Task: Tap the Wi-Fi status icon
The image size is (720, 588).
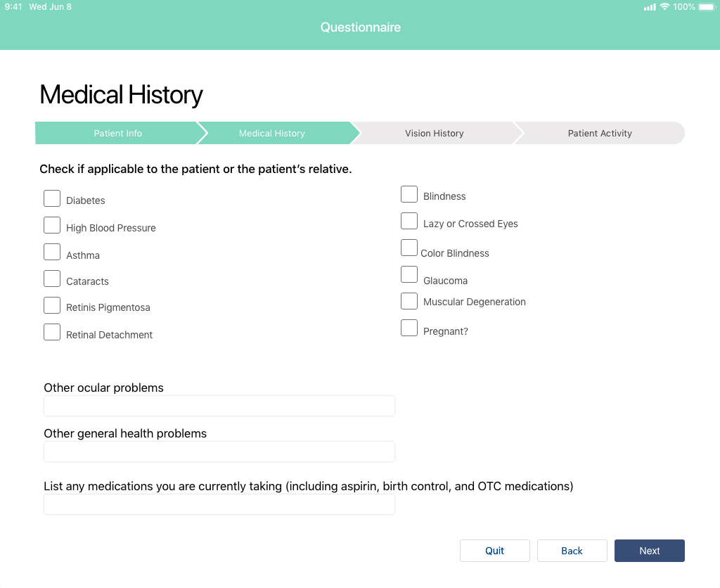Action: 664,7
